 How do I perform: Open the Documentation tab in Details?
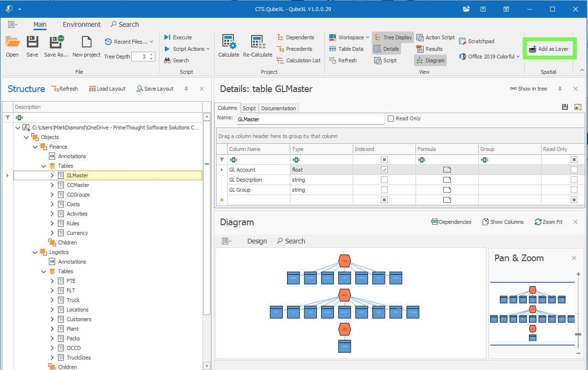click(x=278, y=108)
